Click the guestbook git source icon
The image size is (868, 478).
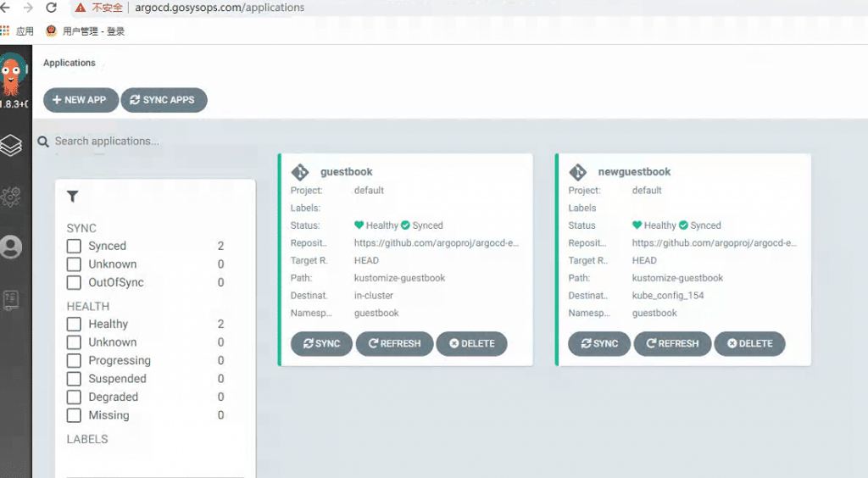click(x=300, y=172)
